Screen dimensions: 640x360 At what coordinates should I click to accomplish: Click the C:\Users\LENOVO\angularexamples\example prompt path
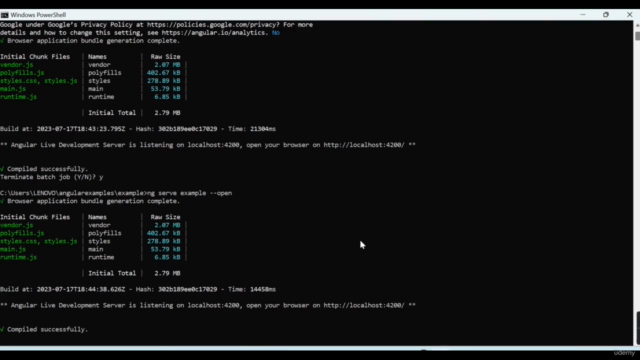click(x=72, y=193)
